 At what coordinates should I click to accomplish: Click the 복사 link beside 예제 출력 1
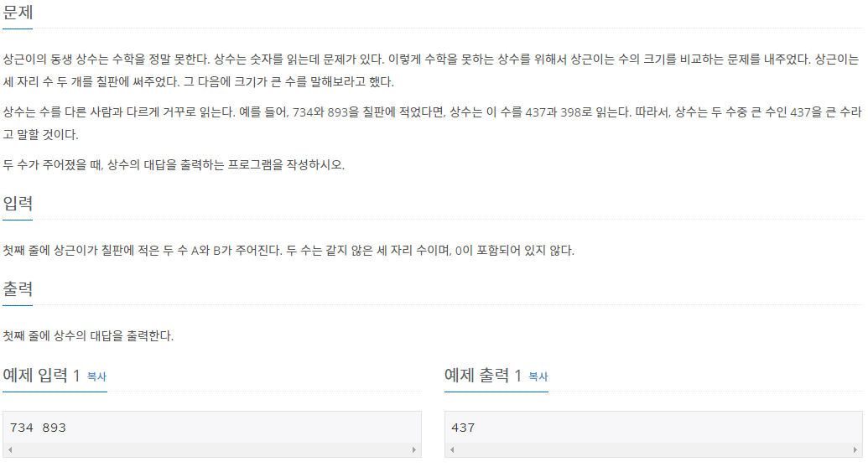click(538, 376)
